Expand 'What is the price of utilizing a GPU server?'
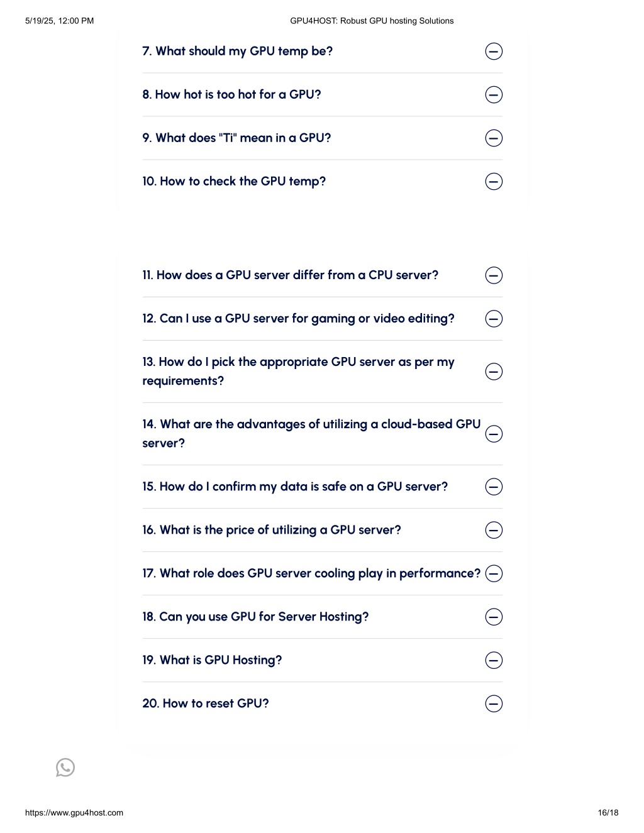644x833 pixels. pyautogui.click(x=494, y=530)
